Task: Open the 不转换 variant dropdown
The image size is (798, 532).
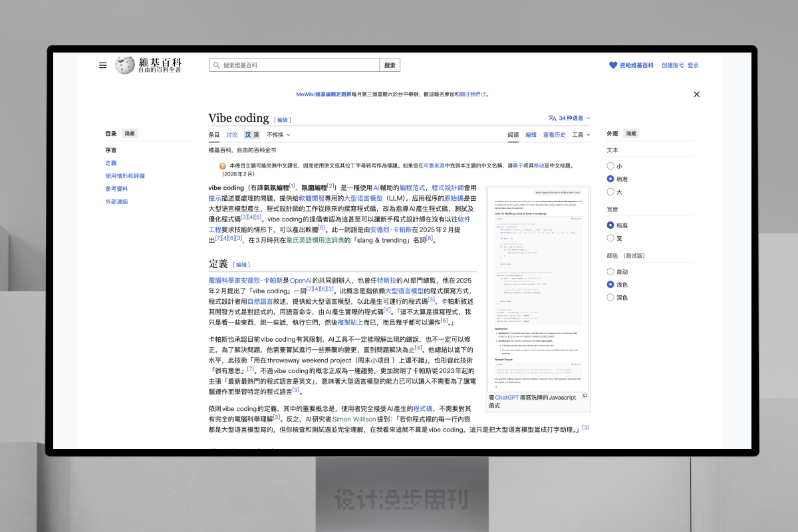Action: point(278,135)
